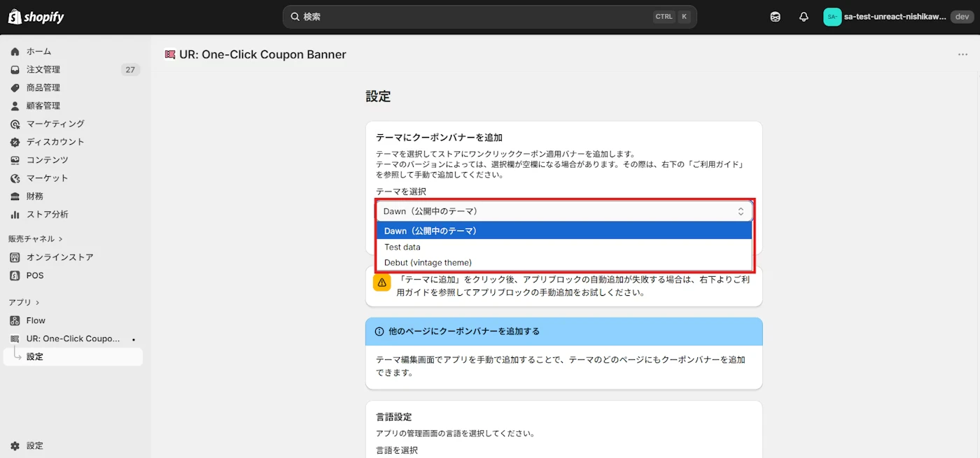Click the CTRL K shortcut hint
Image resolution: width=980 pixels, height=458 pixels.
(x=672, y=17)
